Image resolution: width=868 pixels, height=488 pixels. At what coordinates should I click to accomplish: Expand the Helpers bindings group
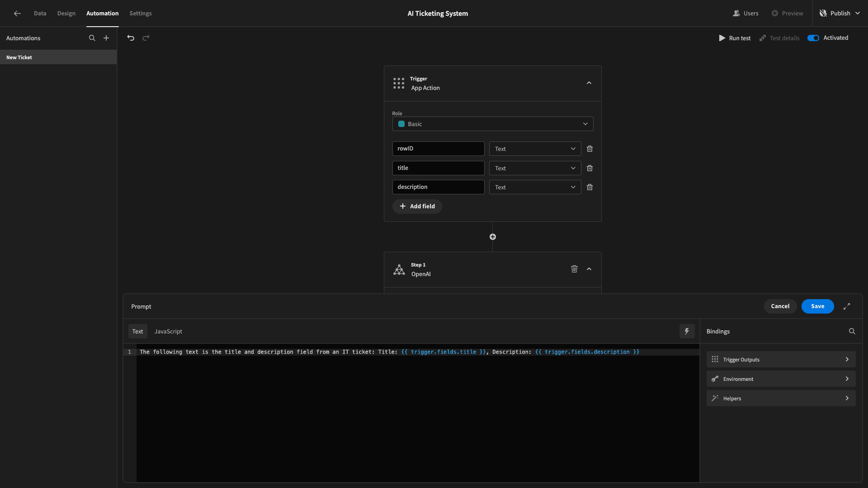(x=781, y=398)
